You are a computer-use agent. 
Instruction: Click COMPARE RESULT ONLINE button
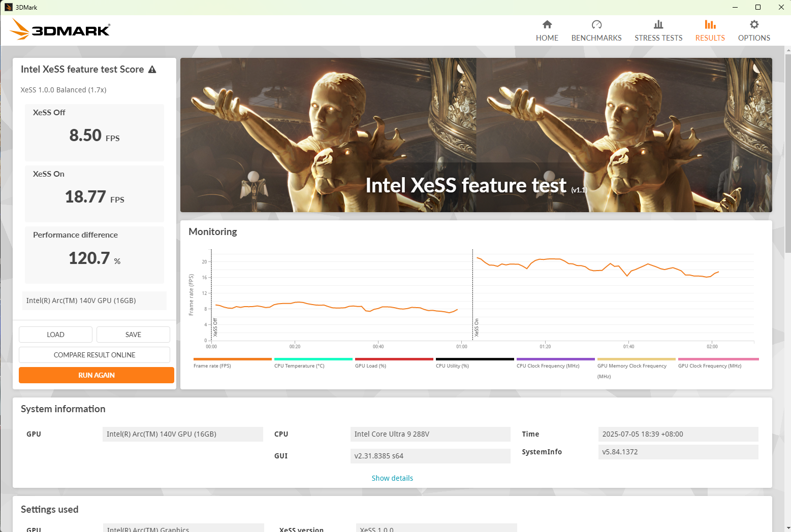click(94, 355)
